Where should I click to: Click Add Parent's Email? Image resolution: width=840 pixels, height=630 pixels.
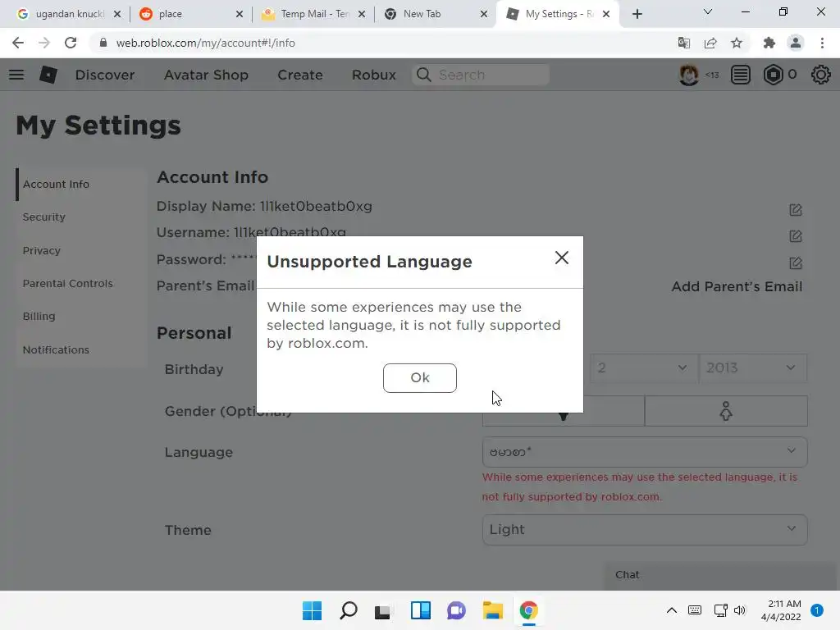[737, 286]
